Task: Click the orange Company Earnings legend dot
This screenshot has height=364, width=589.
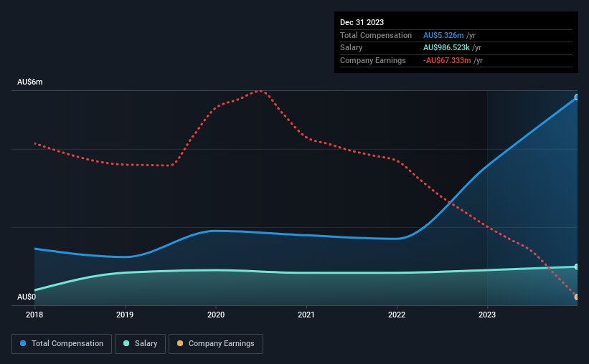Action: click(x=180, y=343)
